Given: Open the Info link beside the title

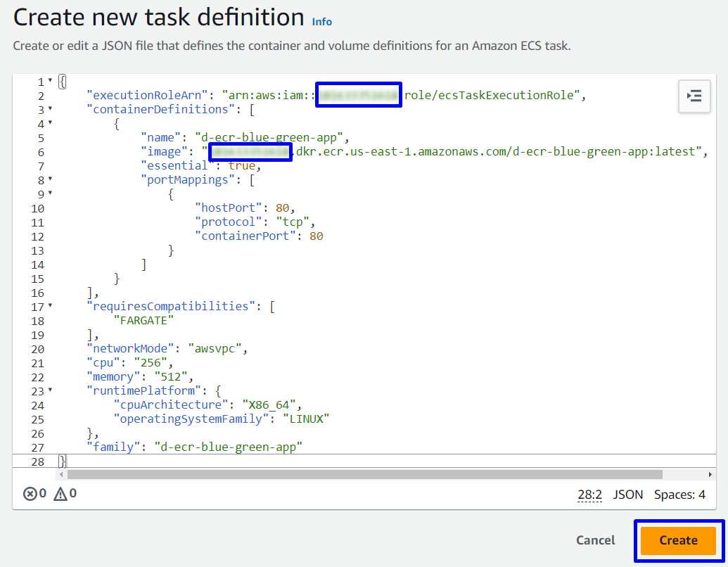Looking at the screenshot, I should (x=322, y=22).
